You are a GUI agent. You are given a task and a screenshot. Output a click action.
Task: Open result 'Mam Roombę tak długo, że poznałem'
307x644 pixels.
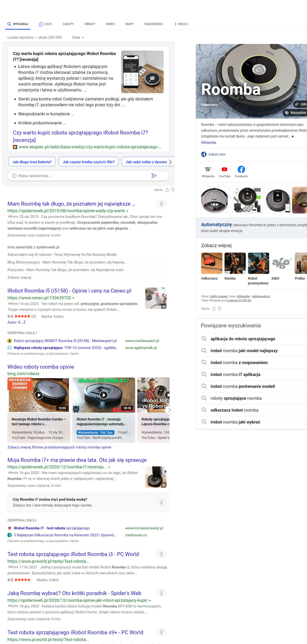click(x=71, y=204)
